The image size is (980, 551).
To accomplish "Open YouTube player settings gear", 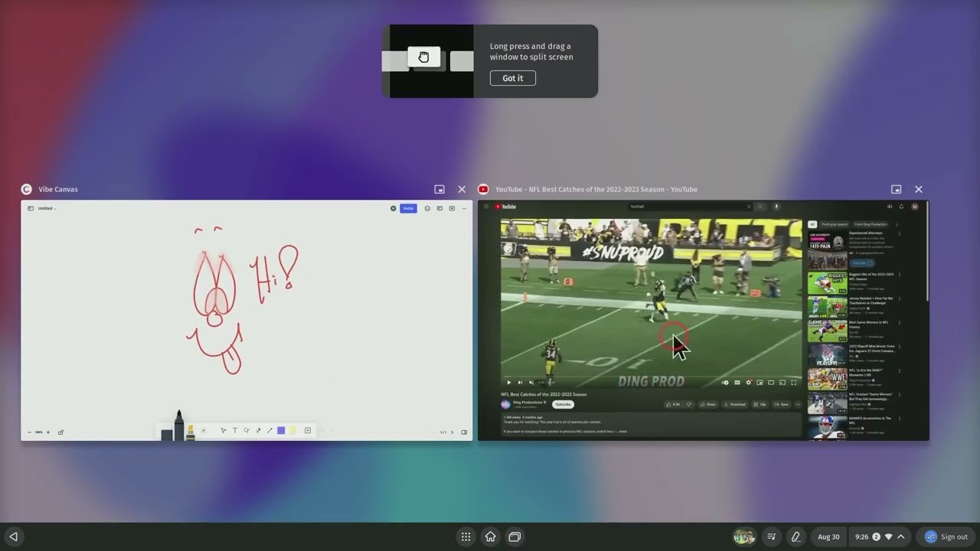I will pos(748,383).
